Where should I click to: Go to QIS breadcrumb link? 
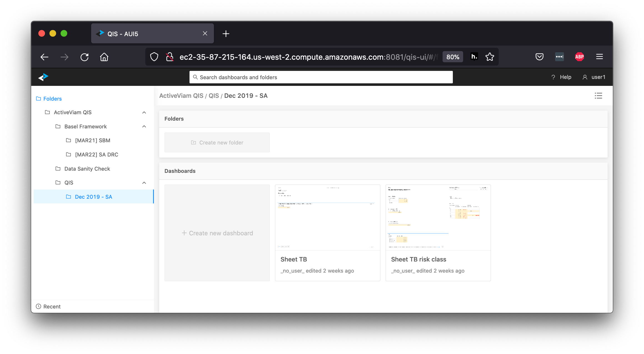click(x=214, y=96)
